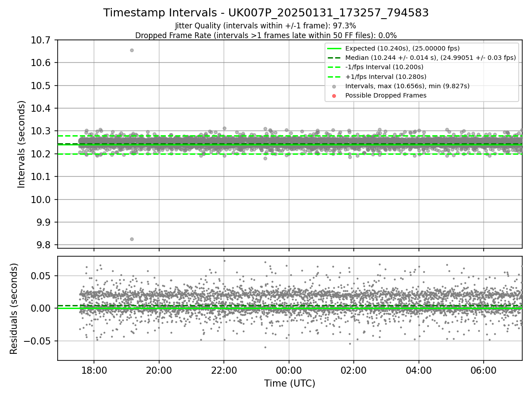Click the '04:00' x-axis tick label
This screenshot has width=532, height=399.
419,370
